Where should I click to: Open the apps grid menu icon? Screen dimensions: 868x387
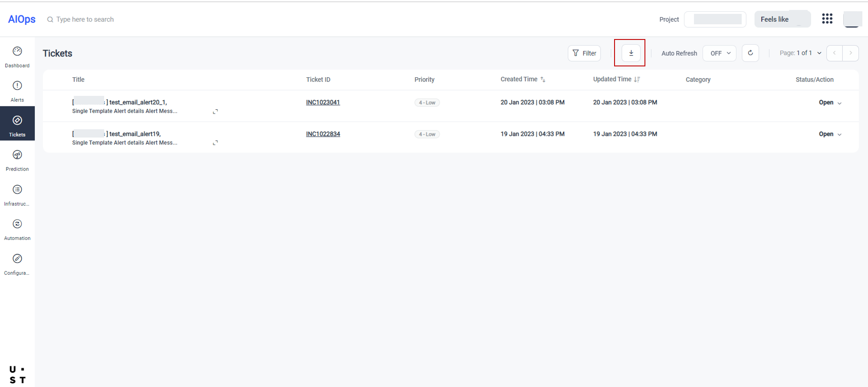827,19
